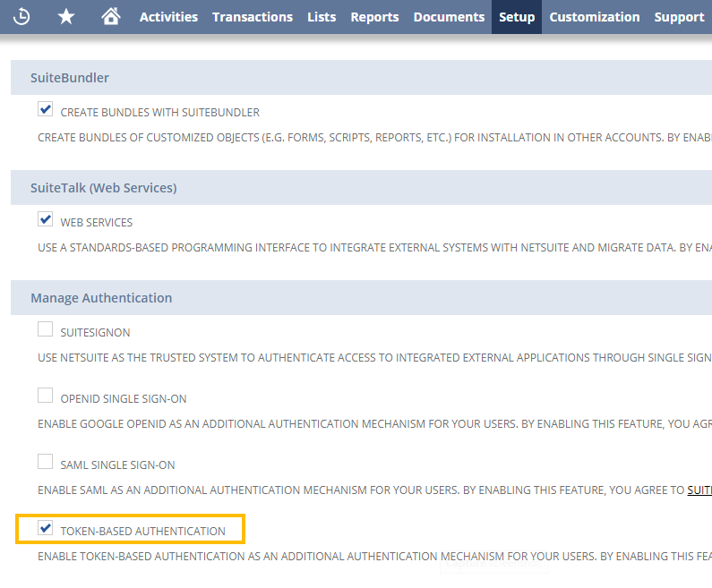The width and height of the screenshot is (712, 588).
Task: Open the Activities menu
Action: [x=168, y=17]
